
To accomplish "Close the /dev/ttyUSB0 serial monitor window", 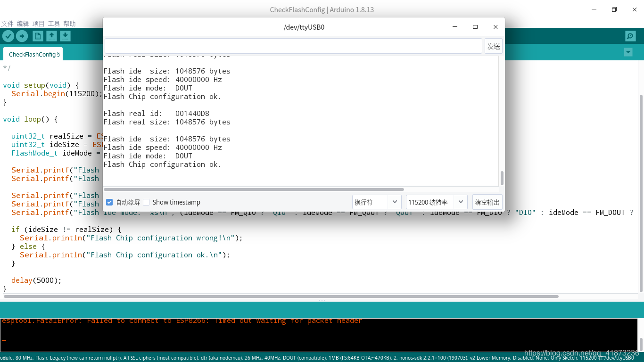I will tap(495, 27).
